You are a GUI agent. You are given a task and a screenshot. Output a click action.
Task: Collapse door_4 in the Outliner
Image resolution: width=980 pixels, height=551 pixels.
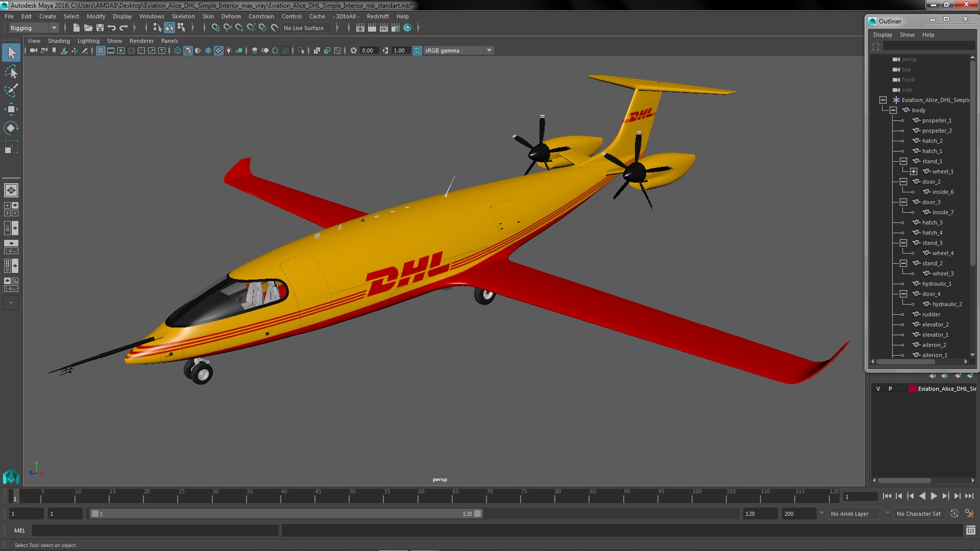(x=903, y=294)
